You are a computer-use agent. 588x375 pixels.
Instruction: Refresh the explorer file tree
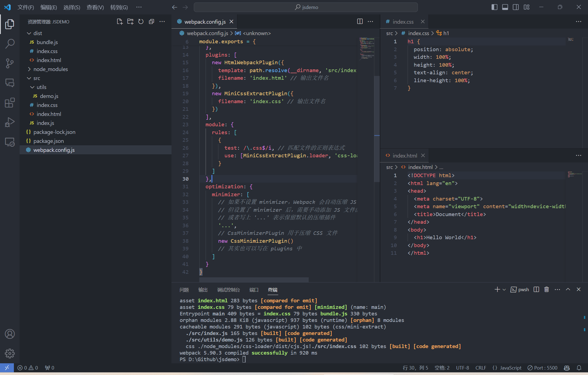tap(141, 21)
